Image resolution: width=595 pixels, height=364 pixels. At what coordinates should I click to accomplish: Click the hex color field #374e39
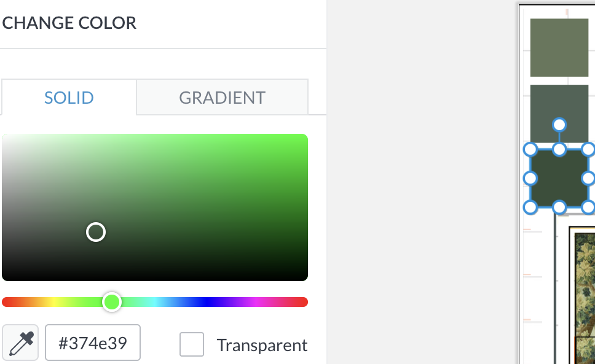pyautogui.click(x=93, y=343)
